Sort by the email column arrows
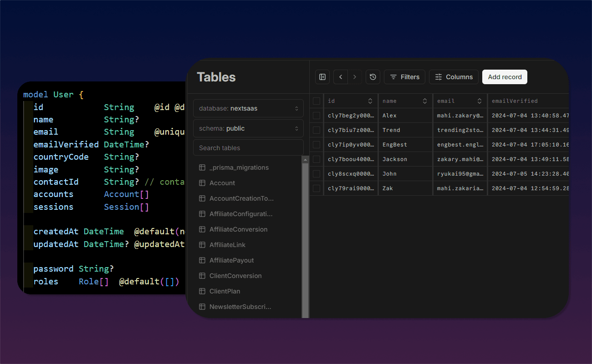The image size is (592, 364). [479, 101]
